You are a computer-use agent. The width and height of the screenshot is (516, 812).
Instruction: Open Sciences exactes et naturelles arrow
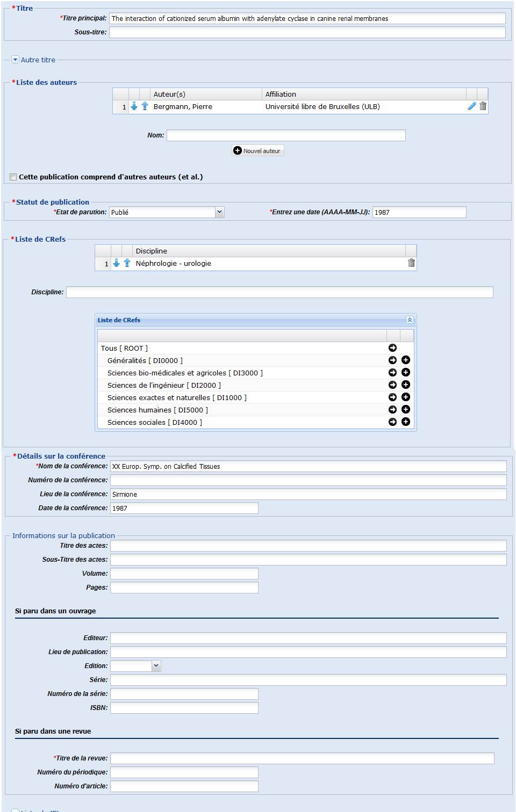point(392,397)
